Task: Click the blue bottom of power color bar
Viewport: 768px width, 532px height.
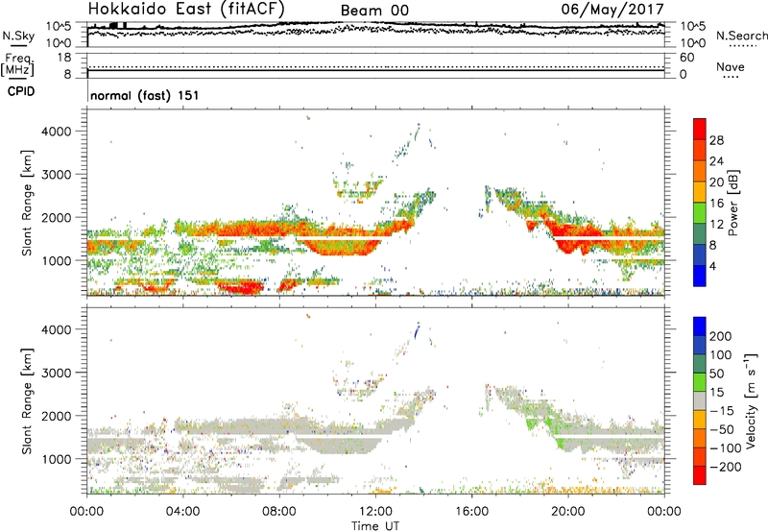Action: (x=700, y=276)
